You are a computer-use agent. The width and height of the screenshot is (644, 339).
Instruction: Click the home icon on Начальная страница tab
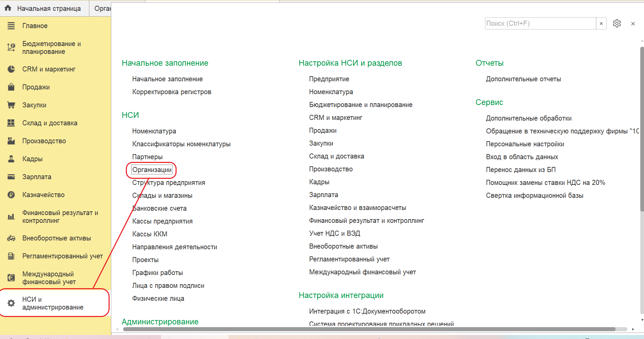(8, 8)
